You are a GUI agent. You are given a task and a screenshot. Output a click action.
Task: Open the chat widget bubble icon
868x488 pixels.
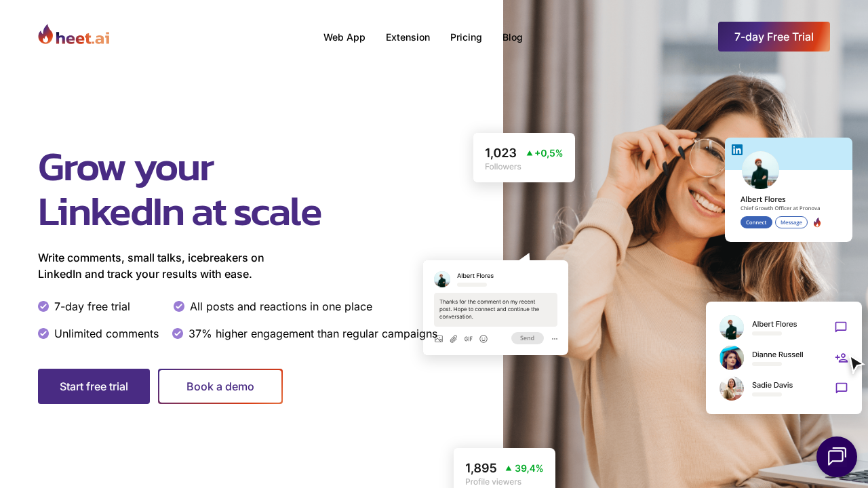(837, 457)
